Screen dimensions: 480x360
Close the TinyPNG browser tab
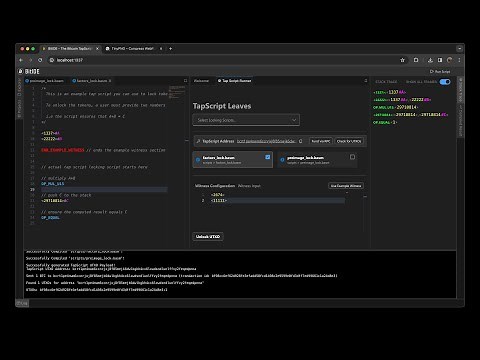[x=161, y=49]
